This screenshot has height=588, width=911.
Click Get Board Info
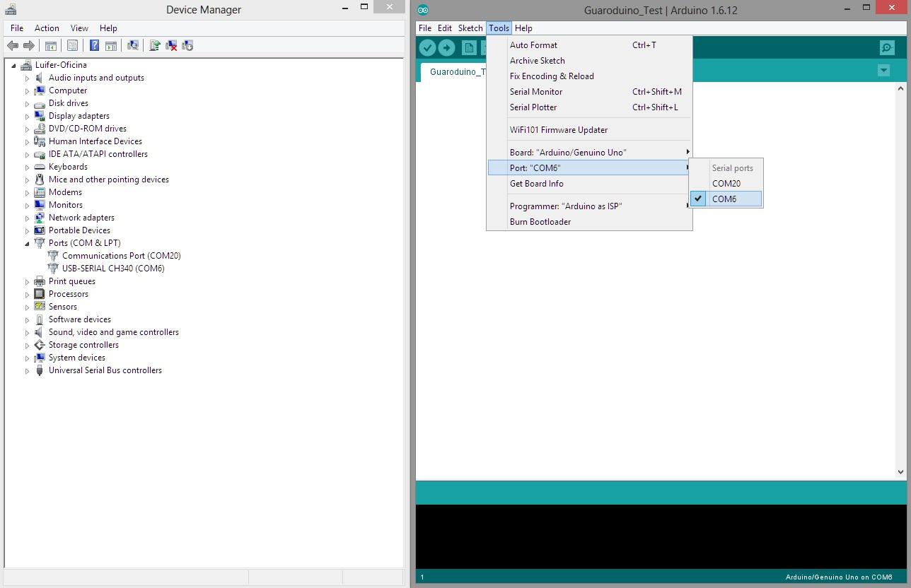pos(536,184)
